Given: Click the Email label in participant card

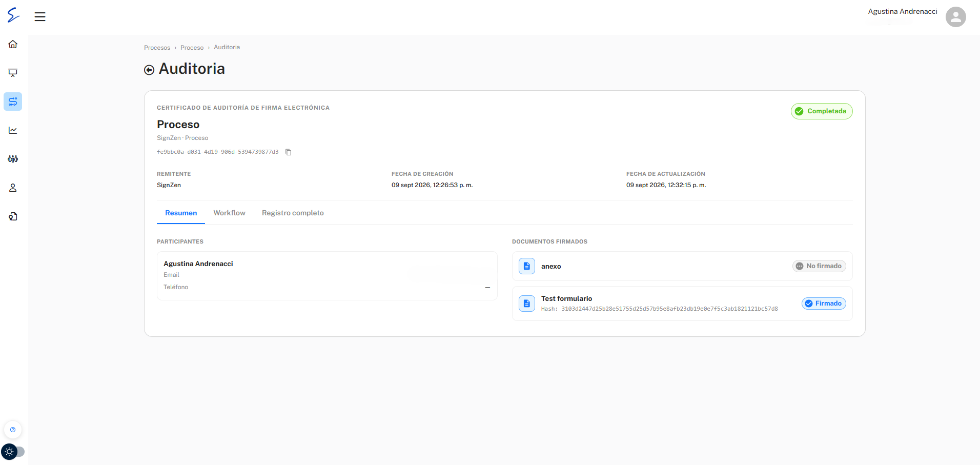Looking at the screenshot, I should 171,275.
